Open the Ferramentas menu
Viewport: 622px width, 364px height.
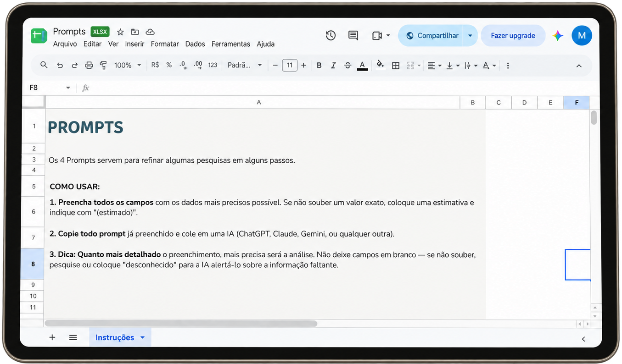pyautogui.click(x=231, y=44)
